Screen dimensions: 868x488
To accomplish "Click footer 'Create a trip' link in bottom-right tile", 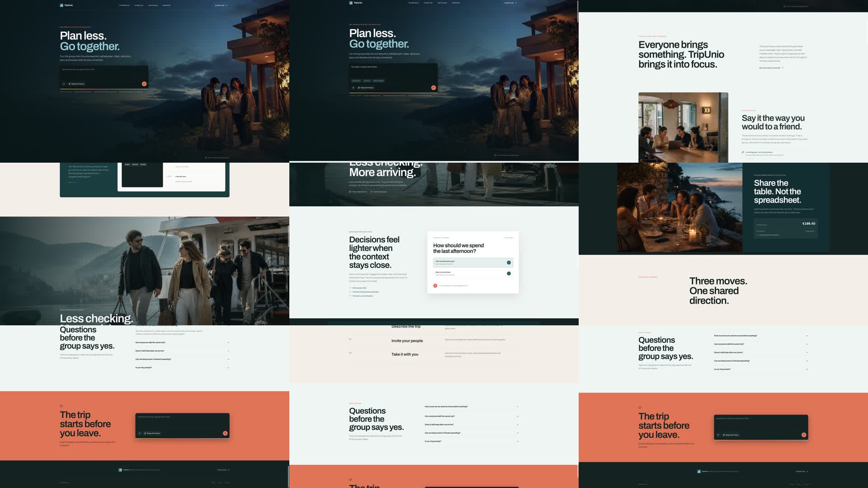I will [x=802, y=471].
